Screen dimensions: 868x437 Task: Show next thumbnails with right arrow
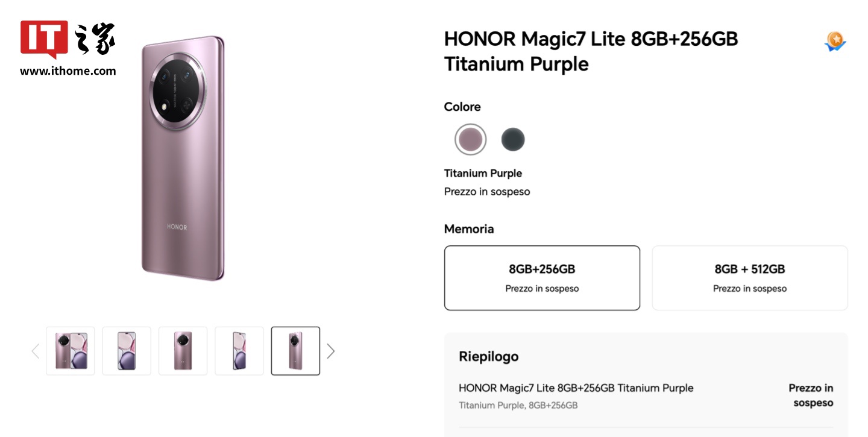[330, 351]
